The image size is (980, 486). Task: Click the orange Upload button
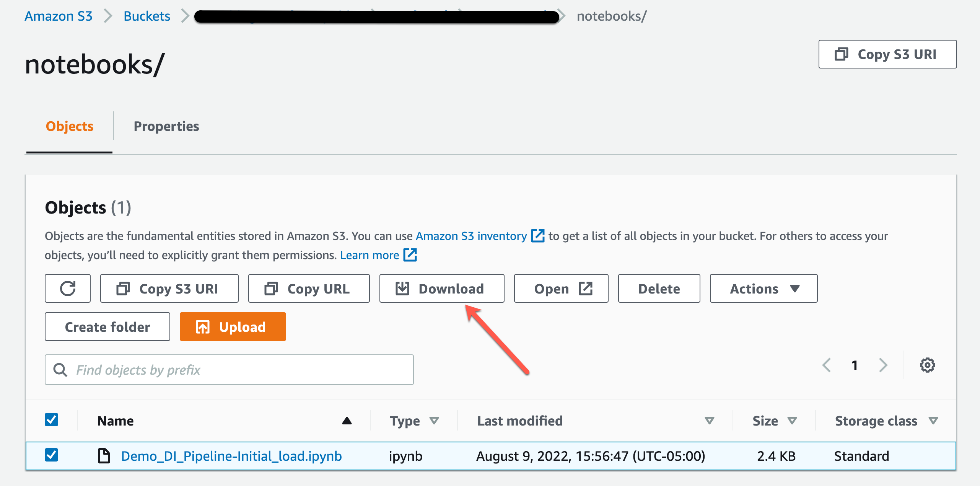tap(233, 327)
